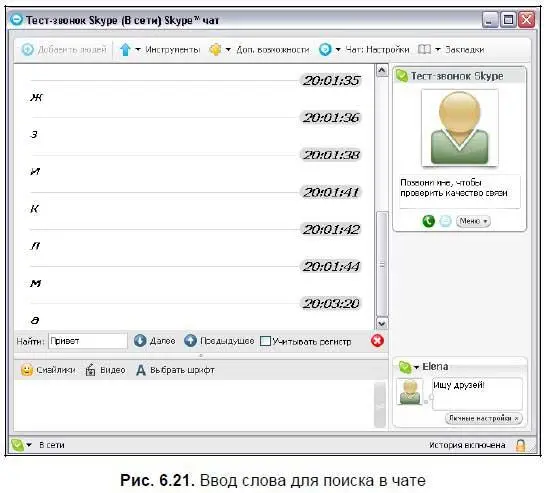547x493 pixels.
Task: Expand the dropdown arrow beside Elena
Action: coord(416,367)
